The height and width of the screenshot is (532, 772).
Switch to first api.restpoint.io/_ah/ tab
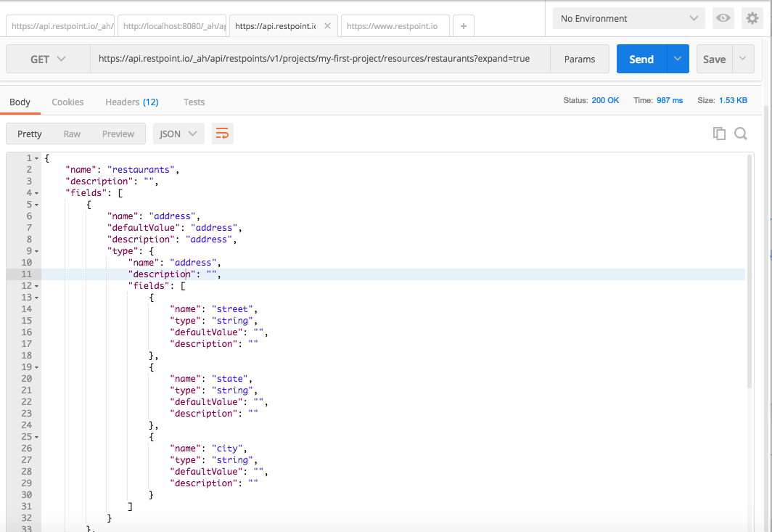60,26
